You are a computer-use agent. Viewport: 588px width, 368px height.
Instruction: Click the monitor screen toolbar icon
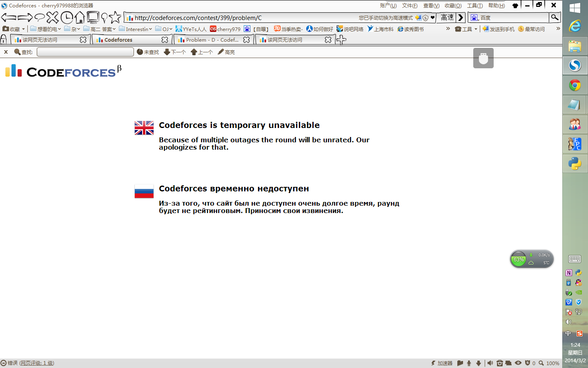tap(93, 18)
